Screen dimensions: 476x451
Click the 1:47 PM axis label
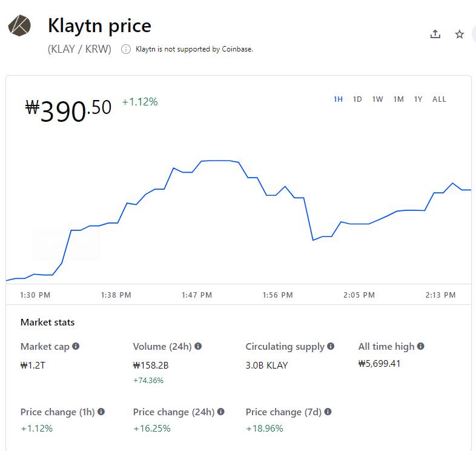point(197,295)
